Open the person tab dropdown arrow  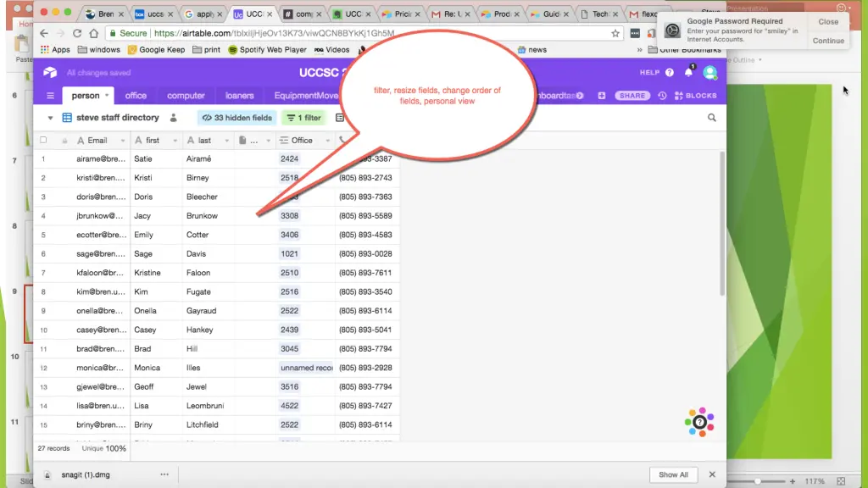point(107,95)
